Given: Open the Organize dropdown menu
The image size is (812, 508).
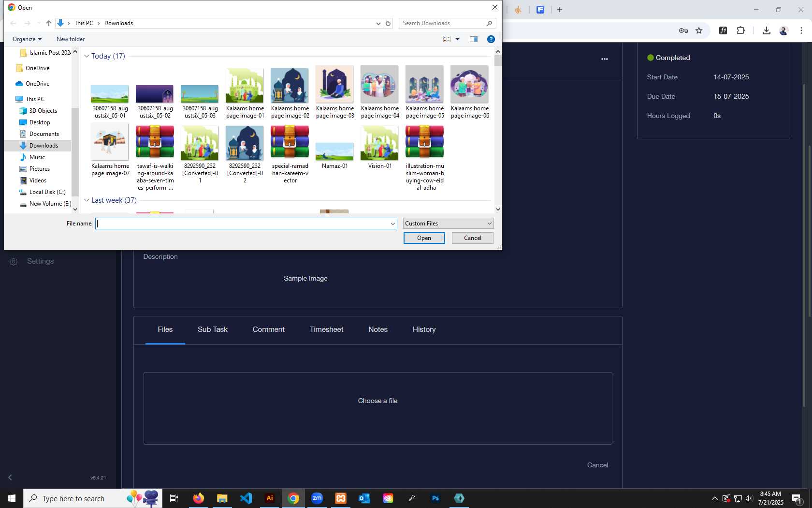Looking at the screenshot, I should (x=27, y=39).
